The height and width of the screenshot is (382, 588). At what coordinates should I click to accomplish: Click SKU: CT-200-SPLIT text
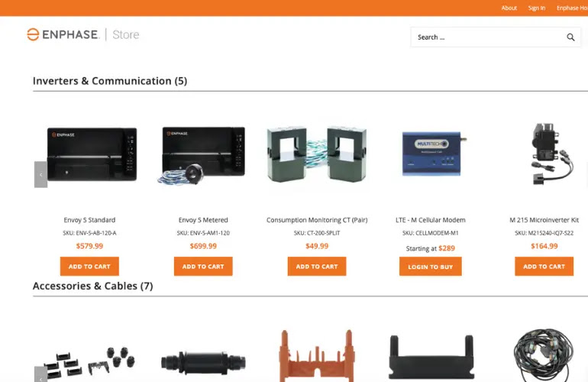pyautogui.click(x=317, y=233)
